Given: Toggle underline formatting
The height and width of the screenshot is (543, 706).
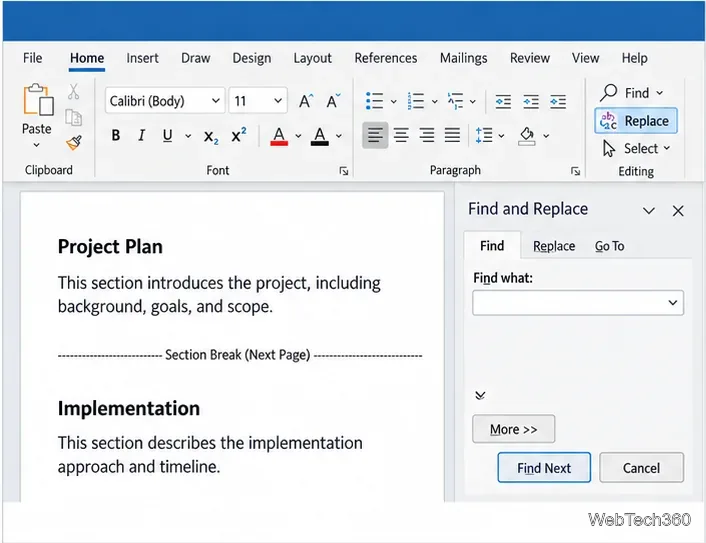Looking at the screenshot, I should pos(167,135).
